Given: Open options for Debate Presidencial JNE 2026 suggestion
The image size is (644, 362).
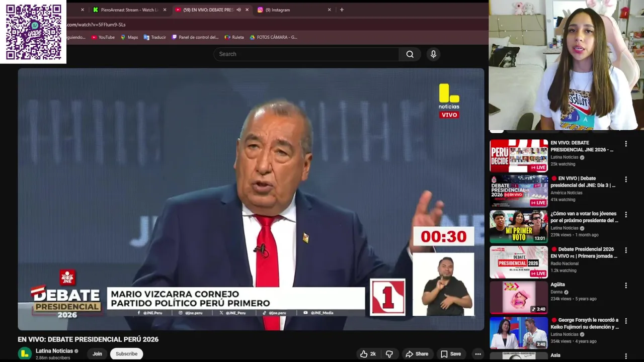Looking at the screenshot, I should (626, 144).
